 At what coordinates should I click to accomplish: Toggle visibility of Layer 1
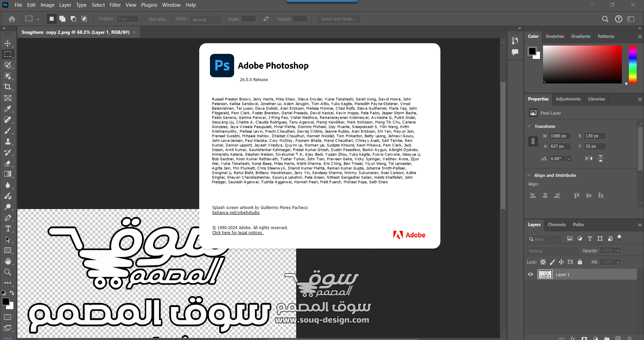coord(531,274)
